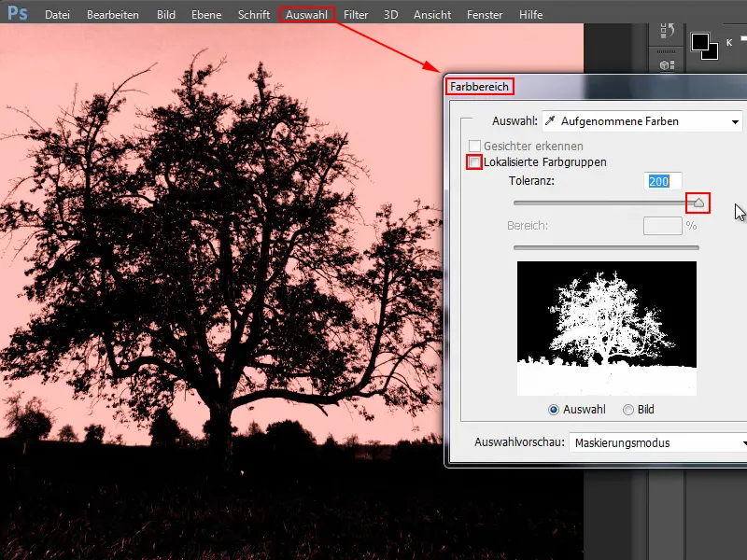Viewport: 747px width, 560px height.
Task: Open the History panel icon
Action: tap(667, 32)
